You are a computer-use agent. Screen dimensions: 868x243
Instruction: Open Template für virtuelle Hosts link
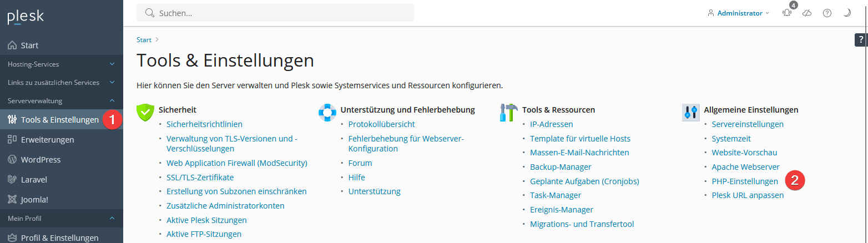[x=580, y=139]
